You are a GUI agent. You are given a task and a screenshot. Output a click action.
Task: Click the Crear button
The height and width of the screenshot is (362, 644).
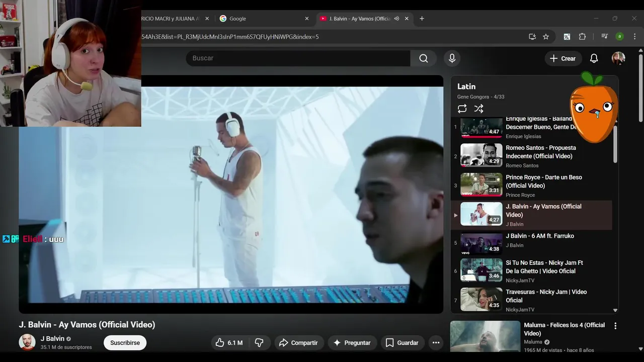[x=563, y=58]
